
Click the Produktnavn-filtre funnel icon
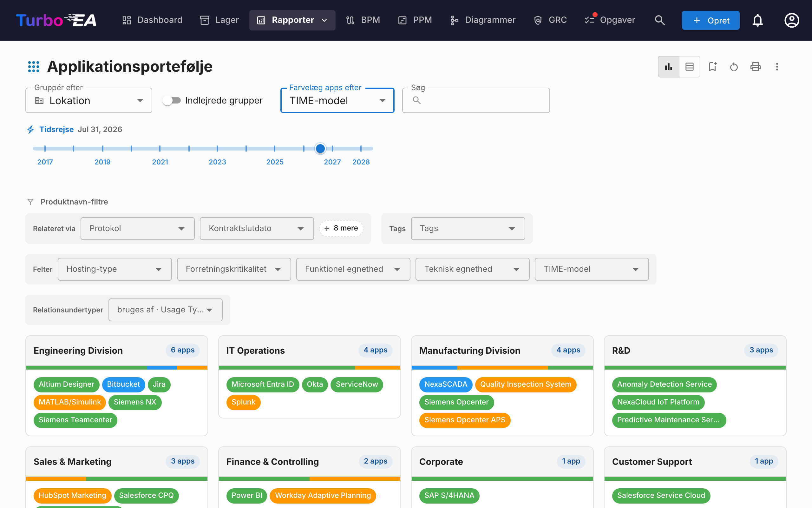click(x=30, y=202)
